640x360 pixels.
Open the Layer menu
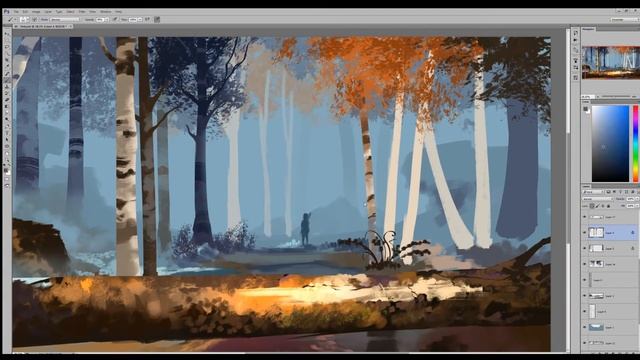point(48,11)
